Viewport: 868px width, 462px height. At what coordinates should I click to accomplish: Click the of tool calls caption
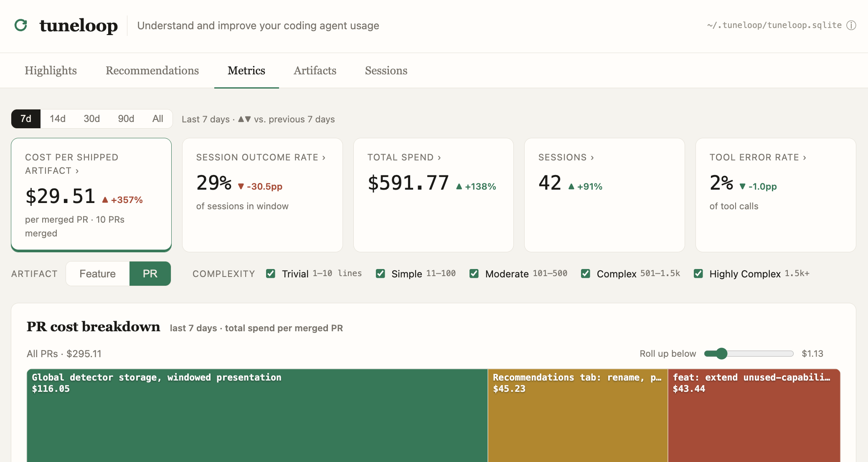(x=734, y=206)
